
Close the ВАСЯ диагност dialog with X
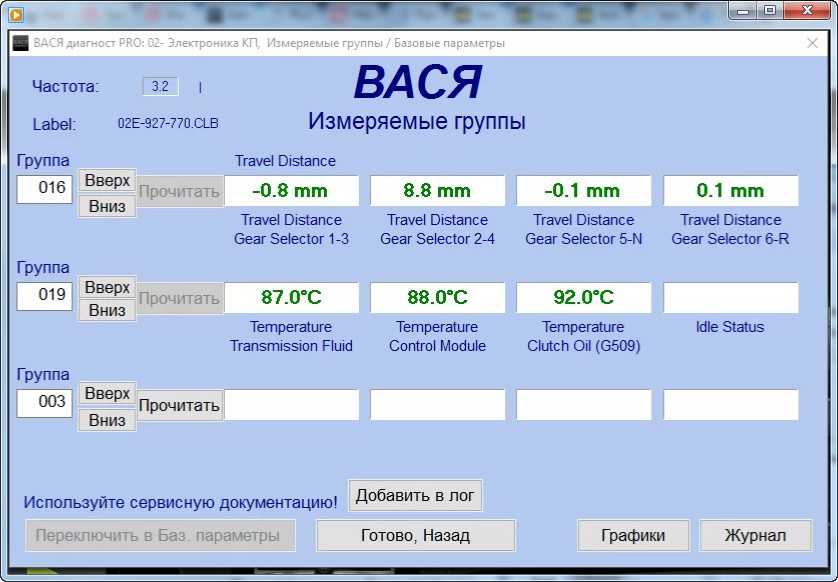[812, 43]
